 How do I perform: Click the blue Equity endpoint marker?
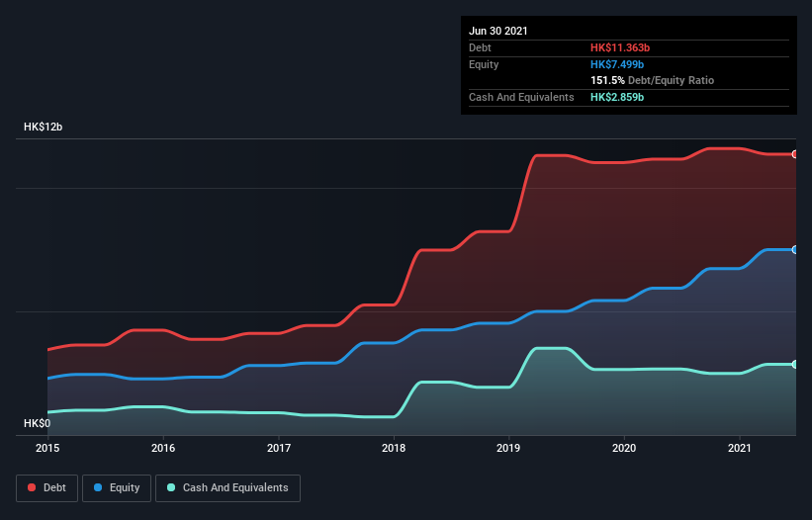[795, 250]
